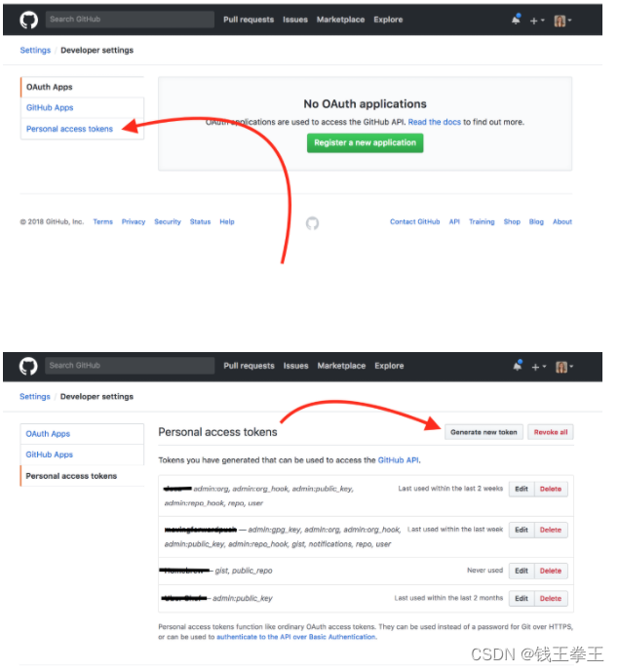619x672 pixels.
Task: Select OAuth Apps in the bottom sidebar
Action: [x=82, y=434]
